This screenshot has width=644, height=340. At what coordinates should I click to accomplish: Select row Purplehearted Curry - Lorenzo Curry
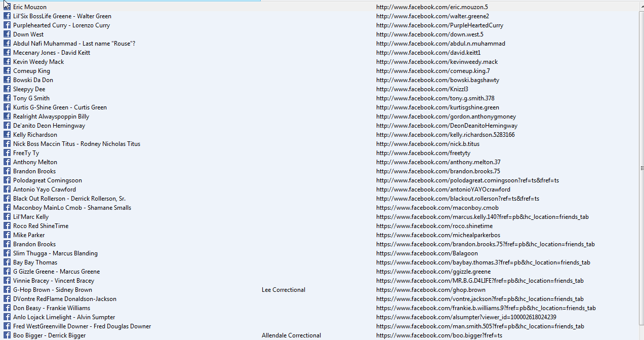(x=61, y=25)
